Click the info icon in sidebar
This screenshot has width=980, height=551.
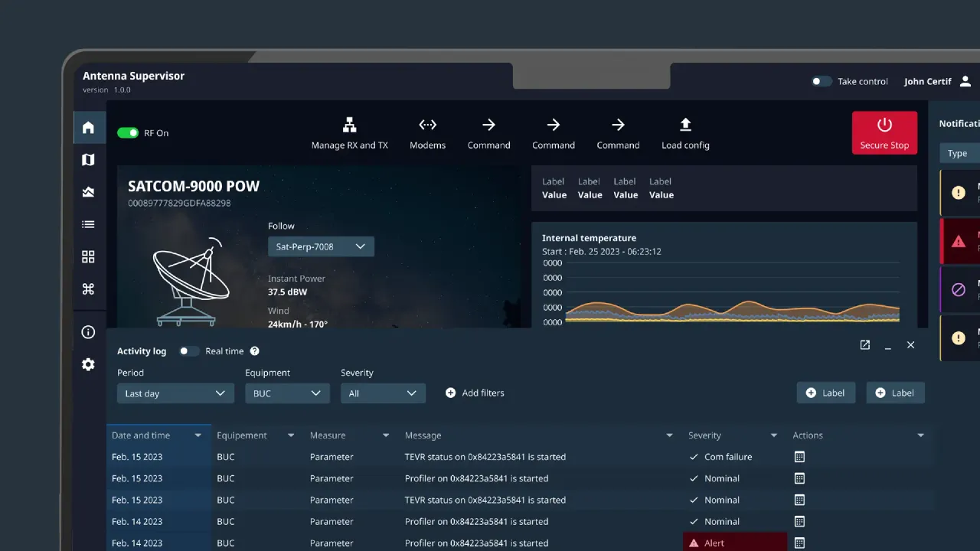tap(88, 332)
